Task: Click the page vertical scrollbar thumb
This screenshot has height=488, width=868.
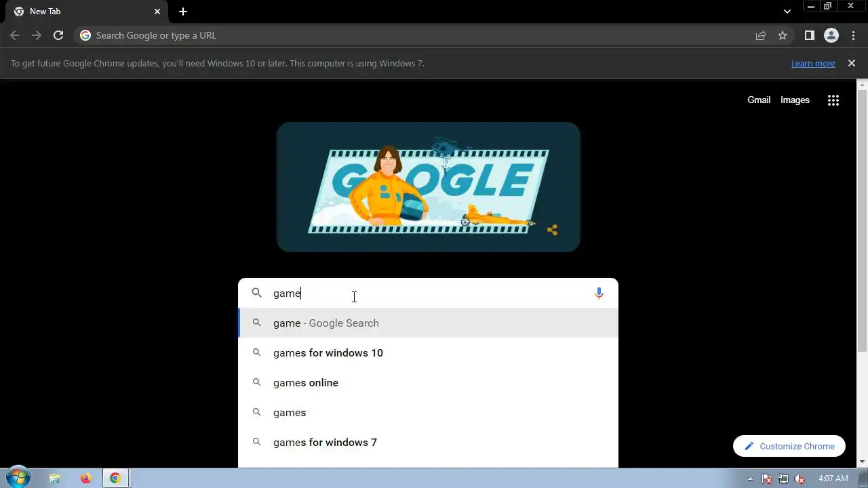Action: point(862,221)
